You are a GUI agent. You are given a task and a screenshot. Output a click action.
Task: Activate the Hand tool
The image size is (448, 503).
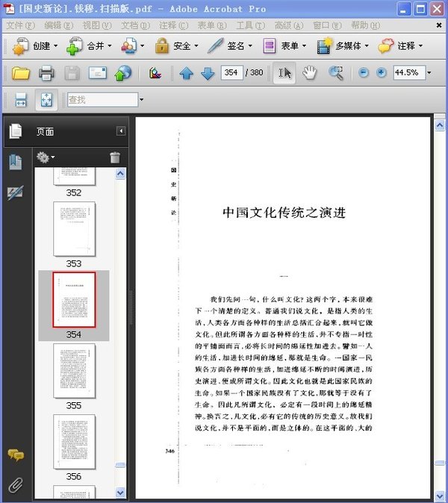point(309,73)
